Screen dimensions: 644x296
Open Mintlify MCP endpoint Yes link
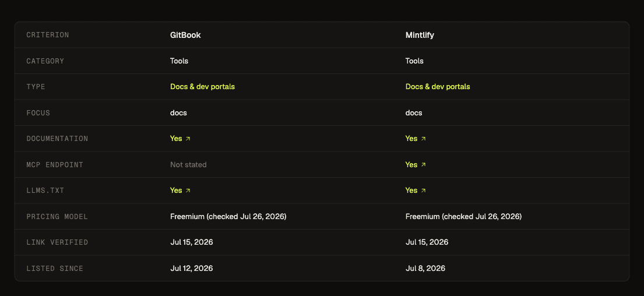coord(416,165)
